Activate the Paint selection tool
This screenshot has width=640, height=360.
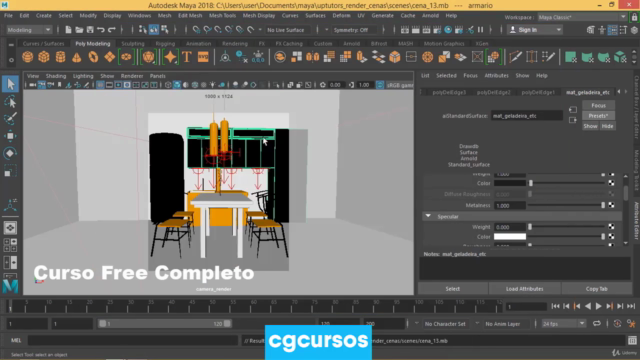tap(10, 119)
